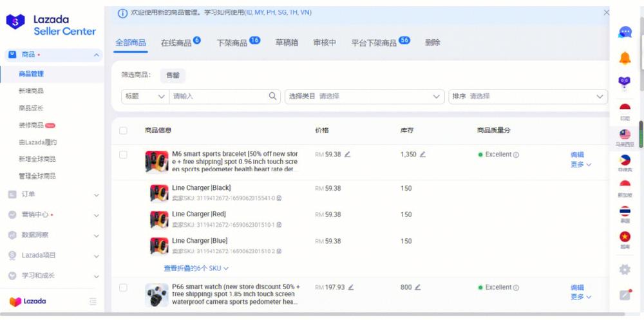Edit price pencil for P66 smart watch

coord(351,287)
